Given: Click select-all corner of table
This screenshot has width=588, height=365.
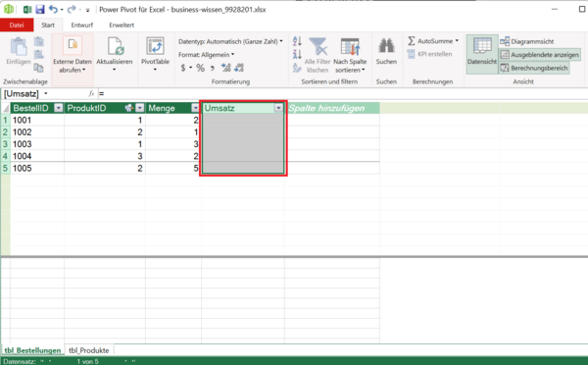Looking at the screenshot, I should (x=5, y=108).
